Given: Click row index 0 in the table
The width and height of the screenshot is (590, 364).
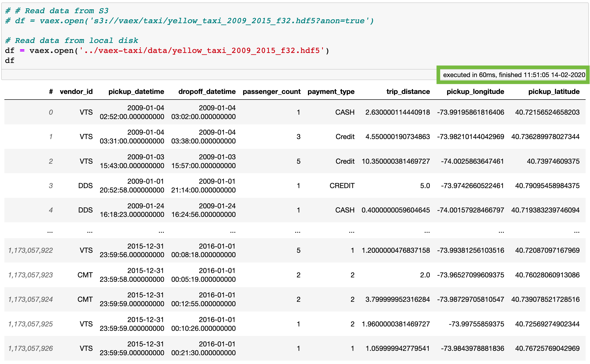Looking at the screenshot, I should (51, 112).
